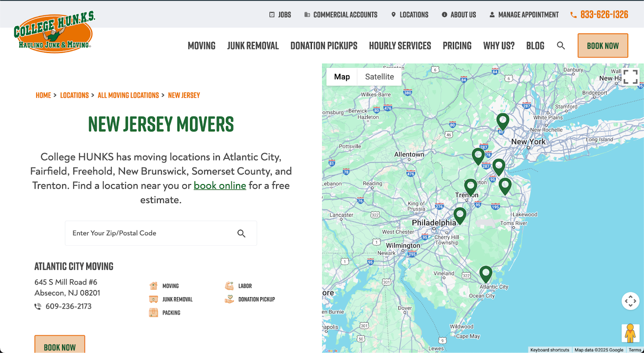644x353 pixels.
Task: Click the zip code search magnifier icon
Action: tap(241, 233)
